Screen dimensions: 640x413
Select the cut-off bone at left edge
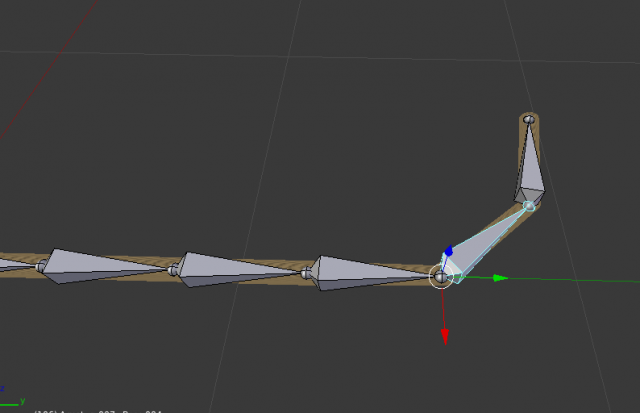click(x=10, y=265)
